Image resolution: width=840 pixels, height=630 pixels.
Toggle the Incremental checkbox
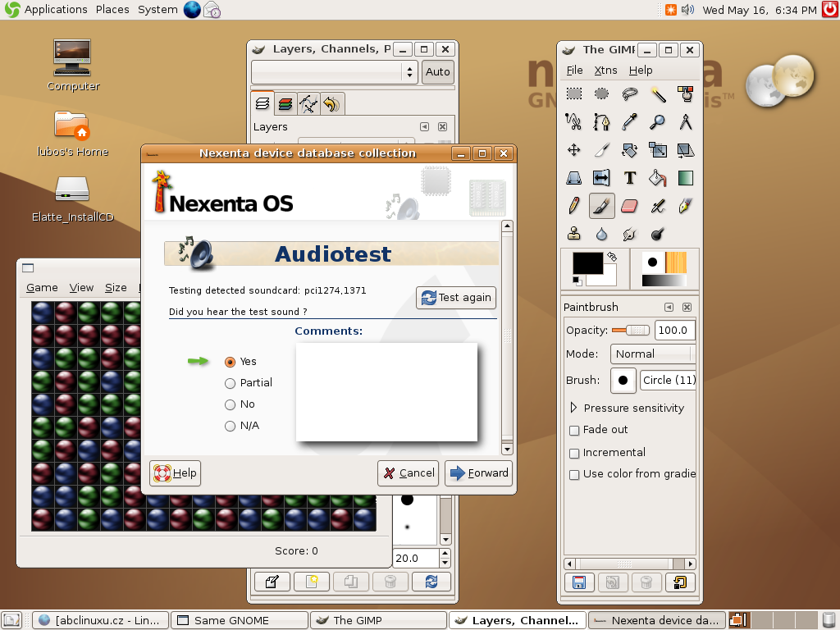tap(574, 453)
